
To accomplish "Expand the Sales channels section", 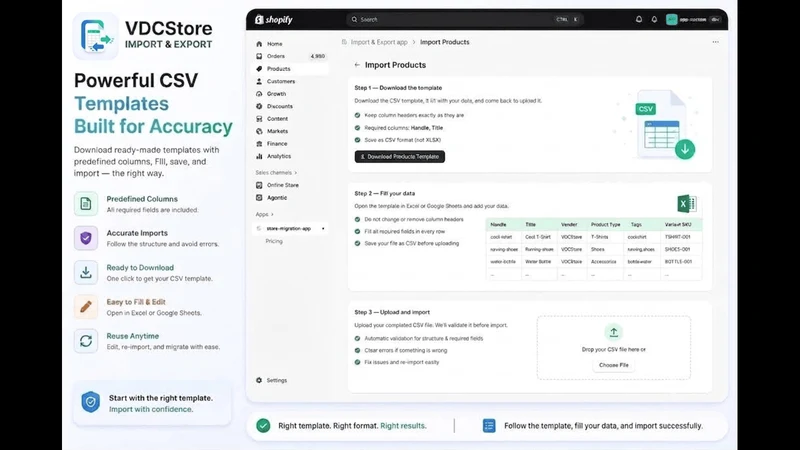I will click(276, 172).
